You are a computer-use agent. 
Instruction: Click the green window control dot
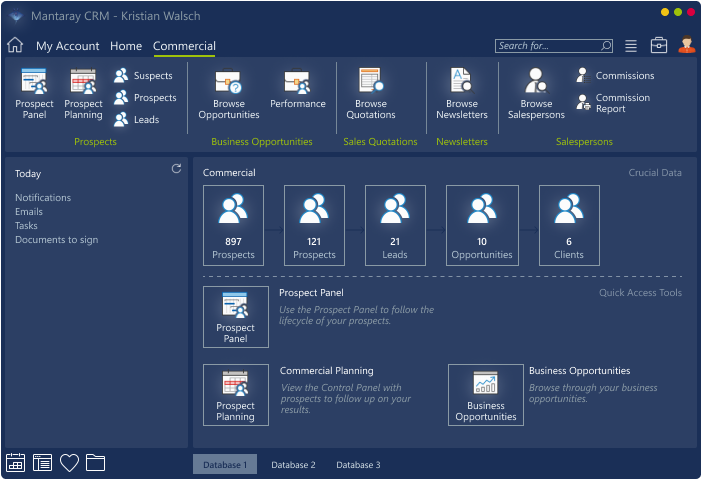(x=678, y=12)
